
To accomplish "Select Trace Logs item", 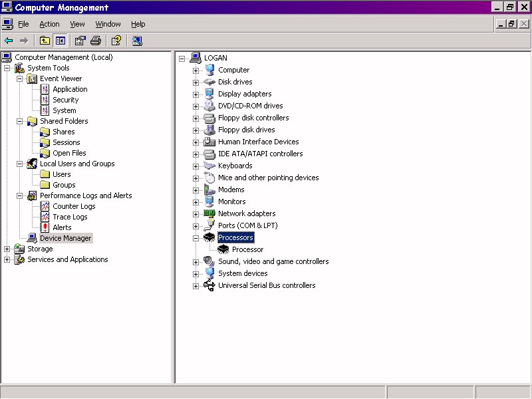I will click(70, 217).
